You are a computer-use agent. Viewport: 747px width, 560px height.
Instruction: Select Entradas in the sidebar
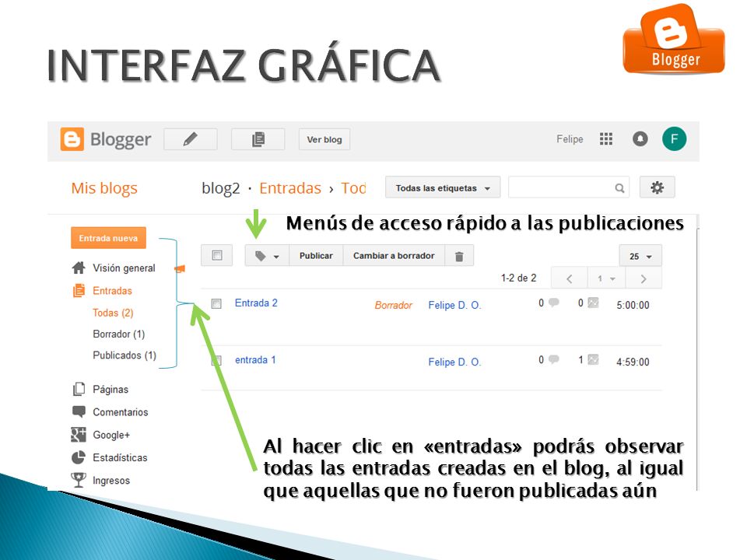coord(112,290)
